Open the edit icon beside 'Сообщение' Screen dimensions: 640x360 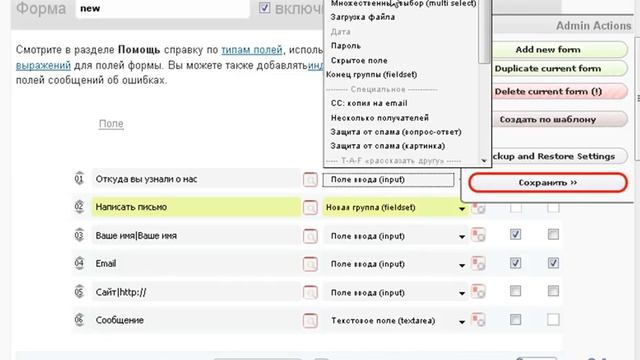[310, 320]
